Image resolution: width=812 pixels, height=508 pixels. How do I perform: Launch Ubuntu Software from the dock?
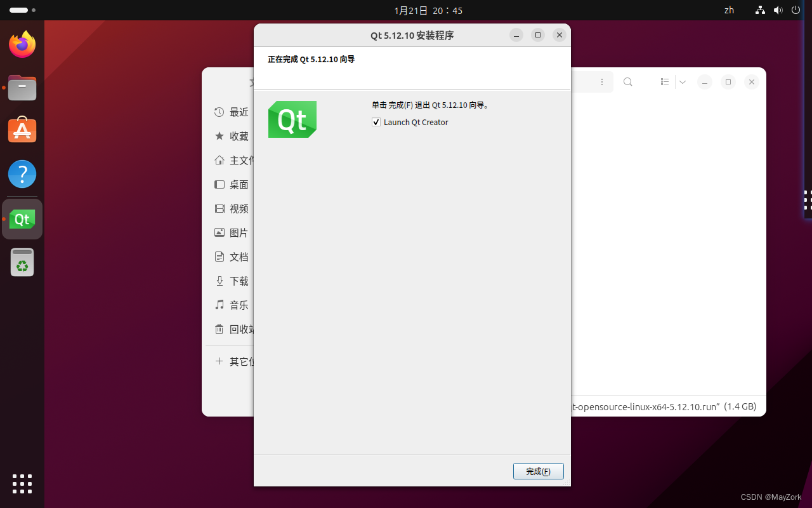22,130
